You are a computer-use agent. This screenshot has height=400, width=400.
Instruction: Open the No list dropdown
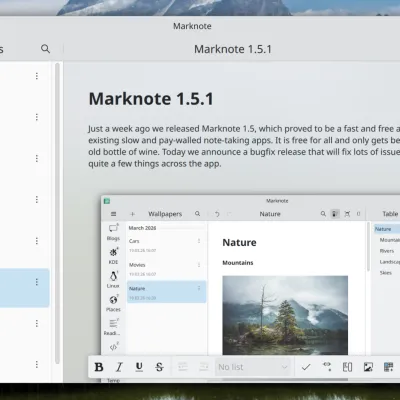click(x=253, y=367)
